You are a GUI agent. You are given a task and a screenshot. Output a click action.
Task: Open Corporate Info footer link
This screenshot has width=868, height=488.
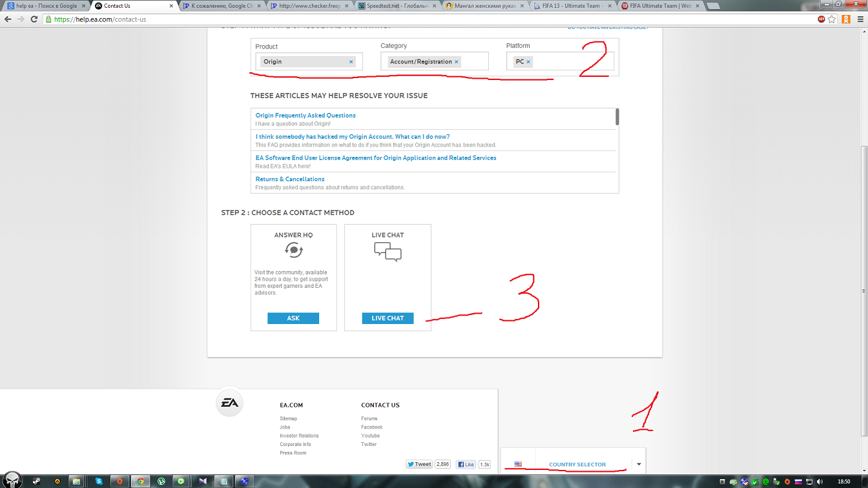[x=295, y=444]
